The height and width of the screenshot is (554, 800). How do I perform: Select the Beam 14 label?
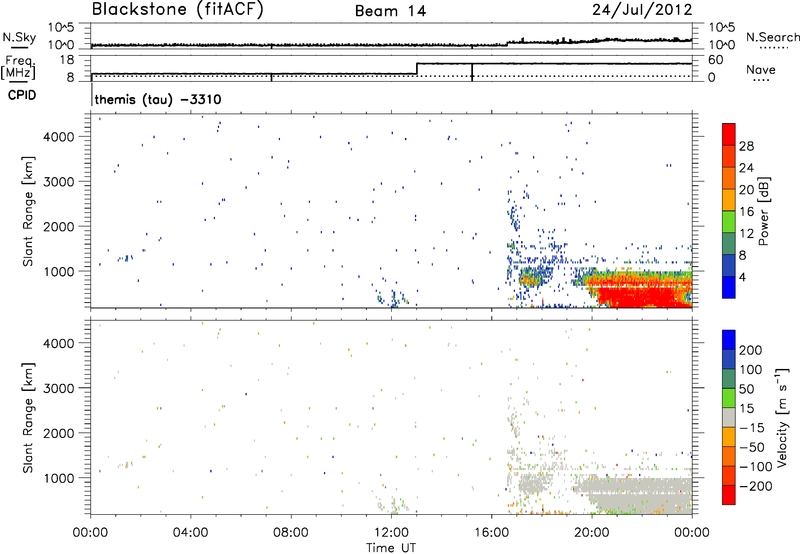coord(390,11)
